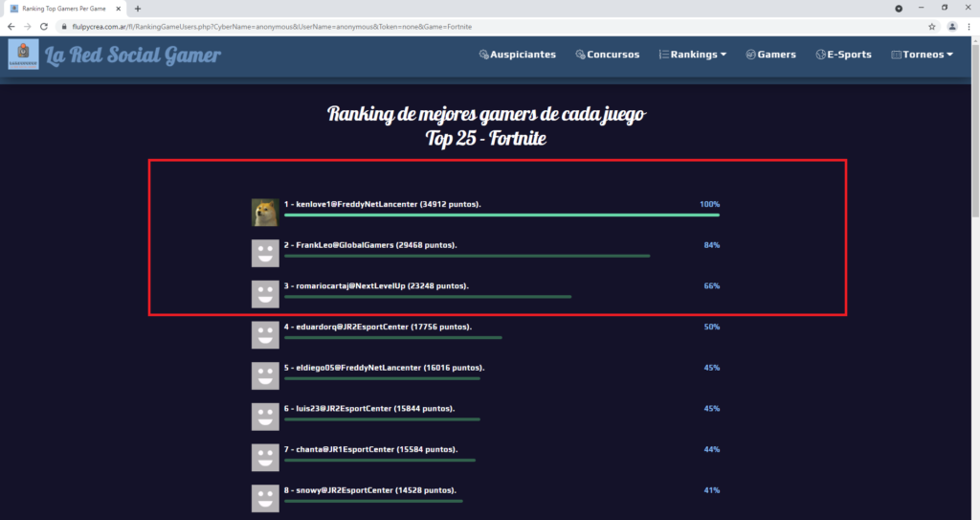Reload the page with refresh icon

(x=44, y=26)
